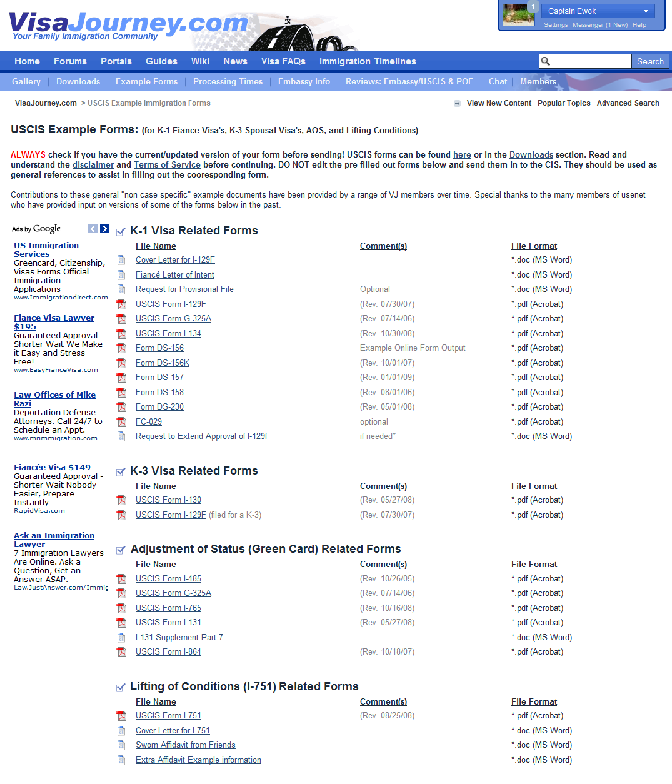The height and width of the screenshot is (784, 672).
Task: Click the checkmark icon beside Lifting of Conditions heading
Action: 121,687
